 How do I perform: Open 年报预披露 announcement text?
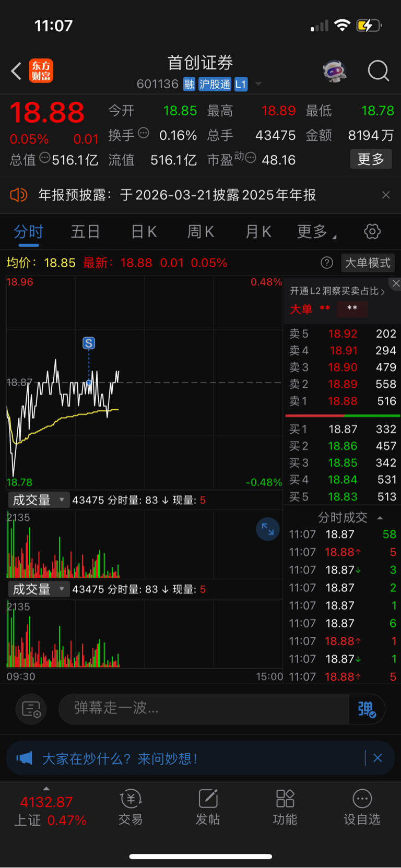[177, 195]
